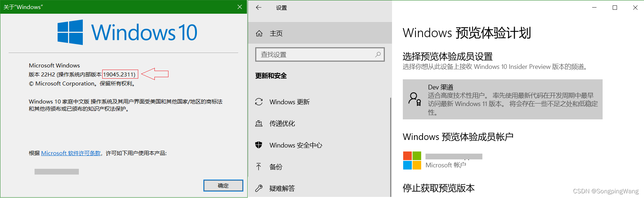This screenshot has height=198, width=644.
Task: Click the 确定 button in About Windows
Action: click(x=223, y=186)
